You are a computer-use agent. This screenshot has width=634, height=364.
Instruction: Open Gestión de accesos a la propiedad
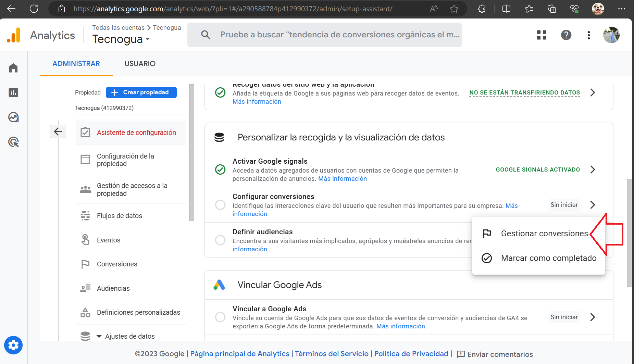click(131, 189)
